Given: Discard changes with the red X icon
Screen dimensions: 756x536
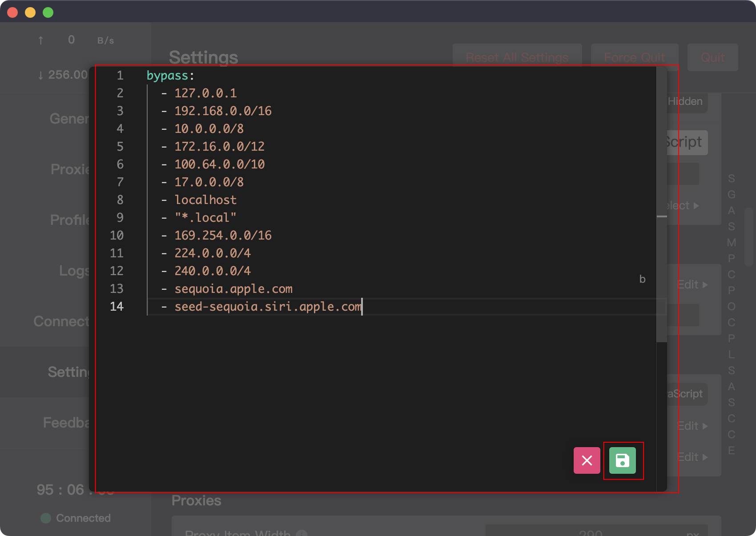Looking at the screenshot, I should tap(587, 460).
